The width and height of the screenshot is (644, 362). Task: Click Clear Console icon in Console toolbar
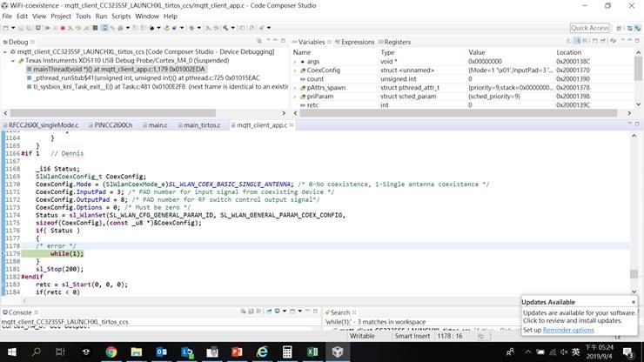243,311
